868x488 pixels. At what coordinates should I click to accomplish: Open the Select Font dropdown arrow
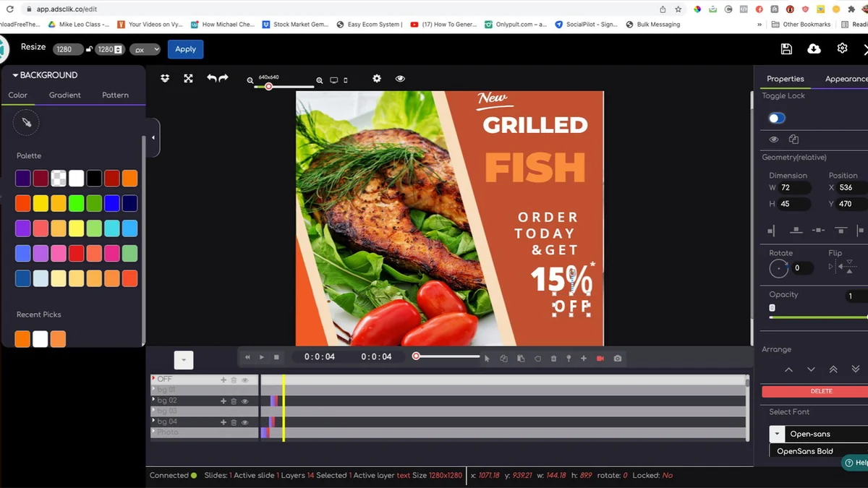777,434
